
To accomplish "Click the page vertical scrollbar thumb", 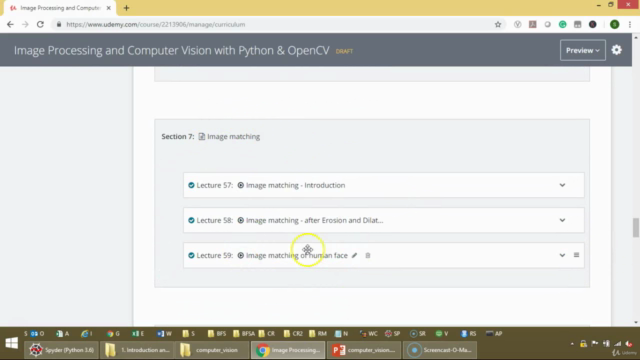I will pyautogui.click(x=636, y=227).
